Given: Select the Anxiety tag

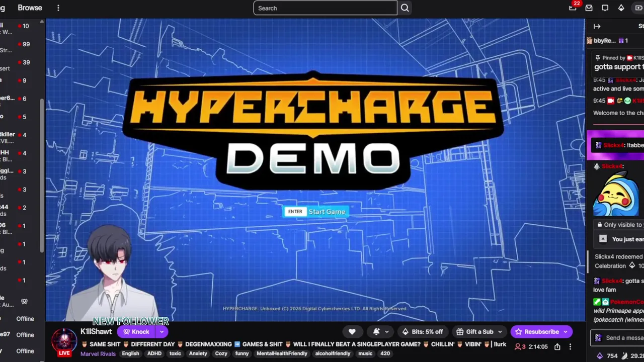Looking at the screenshot, I should click(x=198, y=353).
